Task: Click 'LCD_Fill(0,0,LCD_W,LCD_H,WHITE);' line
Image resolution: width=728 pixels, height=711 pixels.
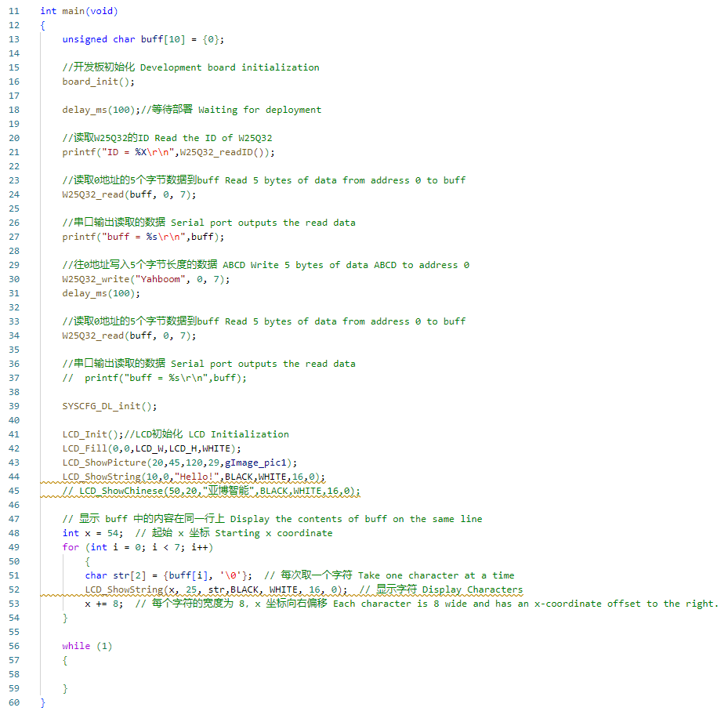Action: point(152,448)
